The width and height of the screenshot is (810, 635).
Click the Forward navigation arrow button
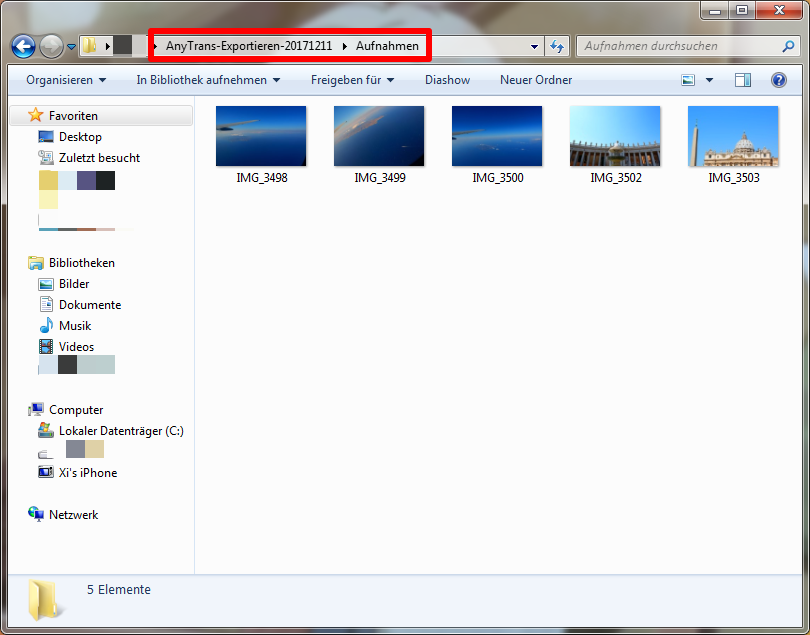pyautogui.click(x=51, y=46)
